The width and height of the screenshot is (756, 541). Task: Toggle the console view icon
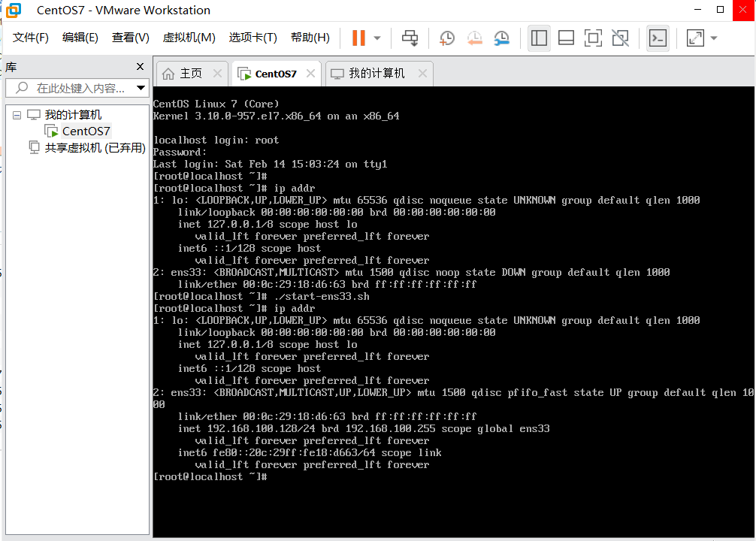(658, 38)
